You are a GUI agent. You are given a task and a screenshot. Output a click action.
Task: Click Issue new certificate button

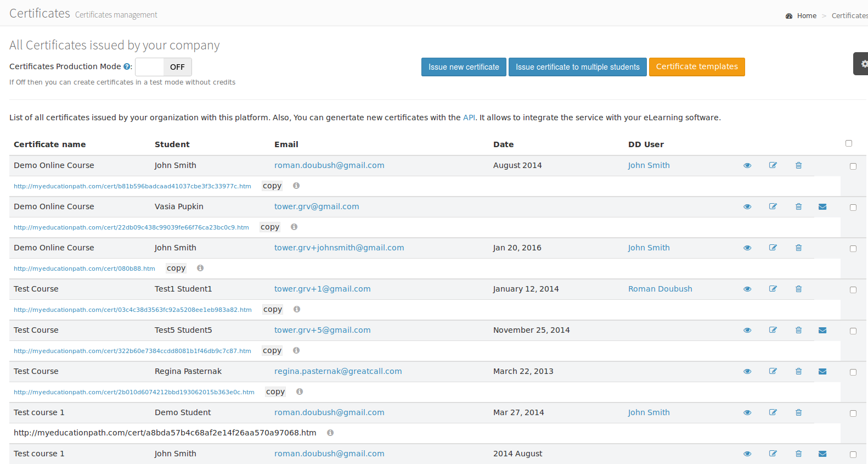(x=463, y=67)
